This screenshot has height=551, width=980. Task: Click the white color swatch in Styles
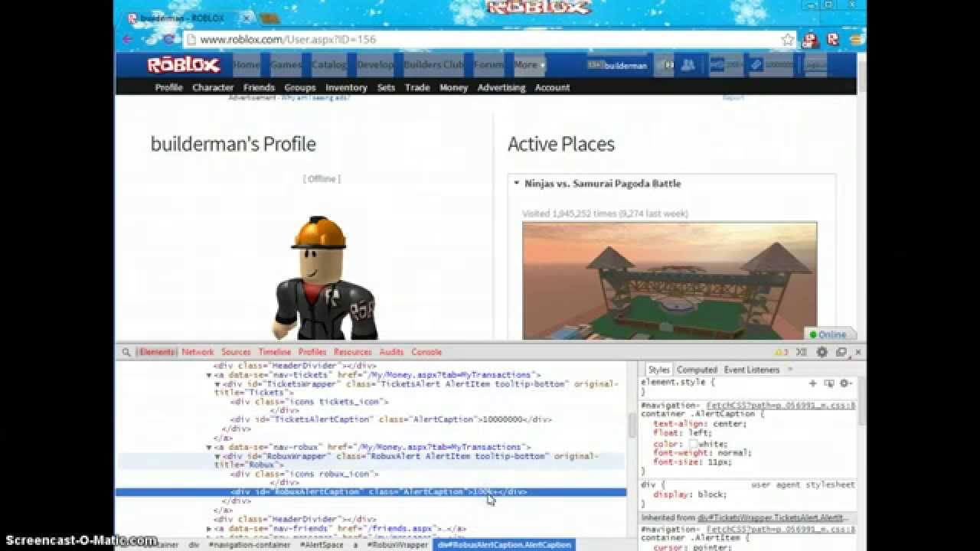tap(693, 444)
